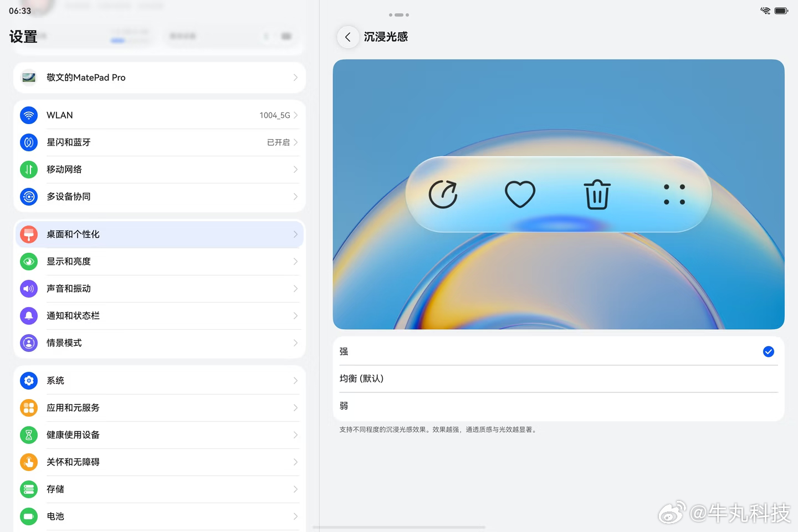
Task: Tap the battery indicator in the status bar
Action: (781, 11)
